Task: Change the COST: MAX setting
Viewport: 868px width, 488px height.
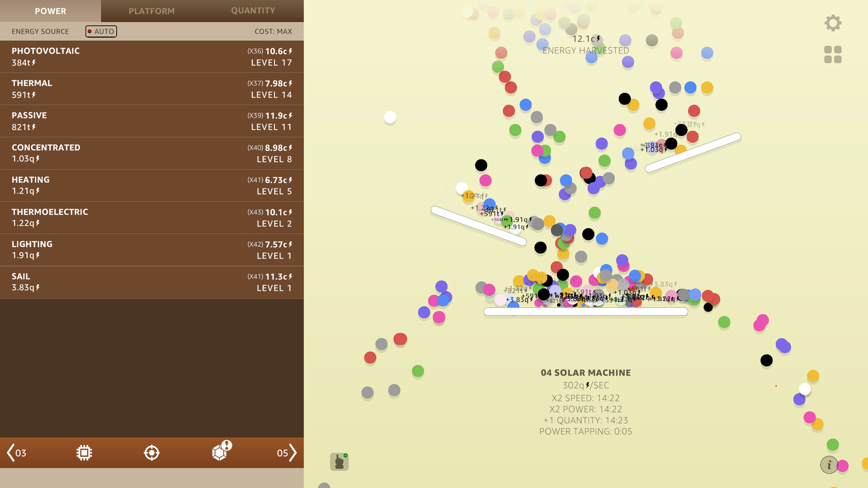Action: [x=273, y=31]
